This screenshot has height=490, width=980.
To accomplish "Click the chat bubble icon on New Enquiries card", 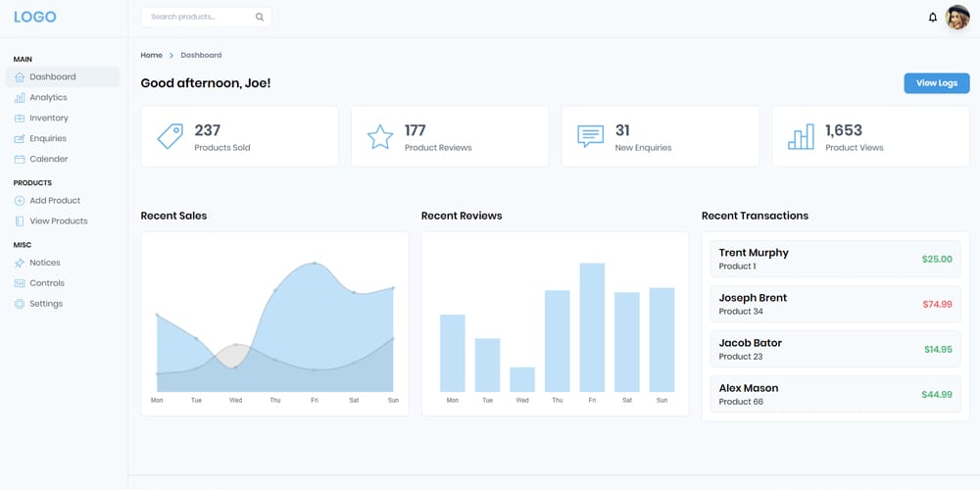I will 591,136.
